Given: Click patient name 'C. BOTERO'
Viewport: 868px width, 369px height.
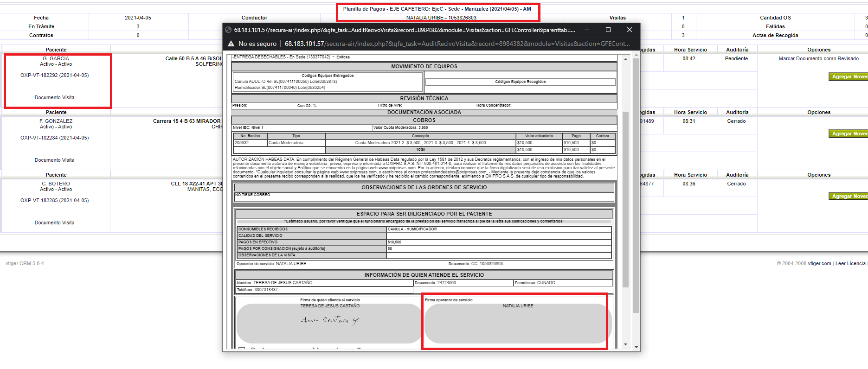Looking at the screenshot, I should click(56, 184).
